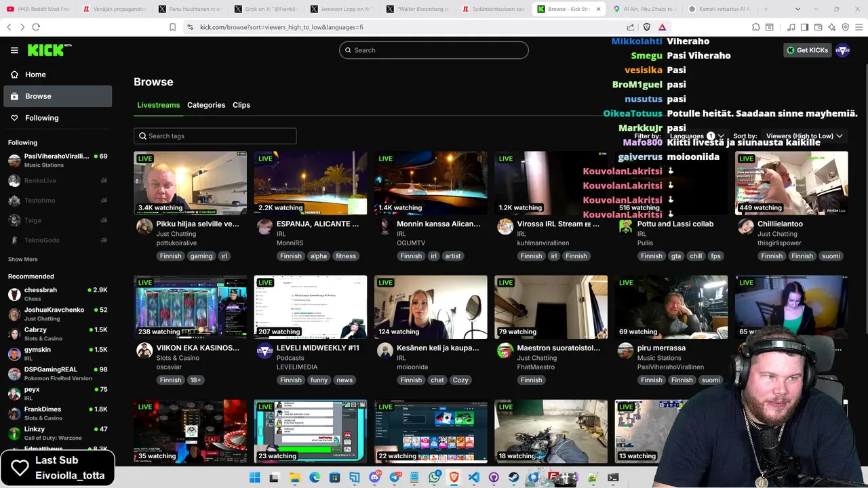This screenshot has width=868, height=488.
Task: Open chessbrah in Recommended list
Action: 58,294
